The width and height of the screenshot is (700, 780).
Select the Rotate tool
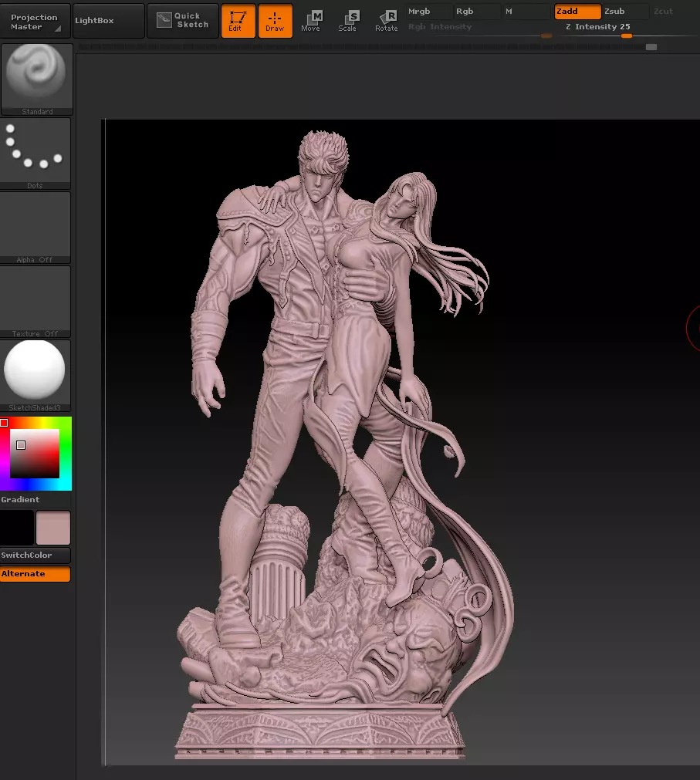[387, 21]
